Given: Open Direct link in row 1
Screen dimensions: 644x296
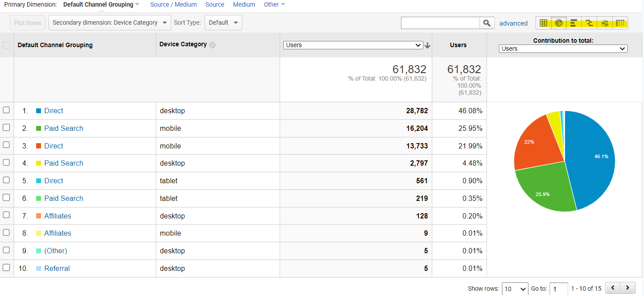Looking at the screenshot, I should (54, 111).
